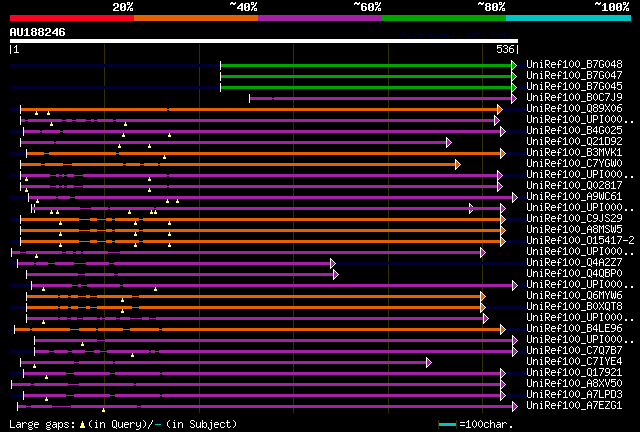Screen dimensions: 640x432
Task: Click the purple Q4A2Z7 alignment bar
Action: [174, 263]
